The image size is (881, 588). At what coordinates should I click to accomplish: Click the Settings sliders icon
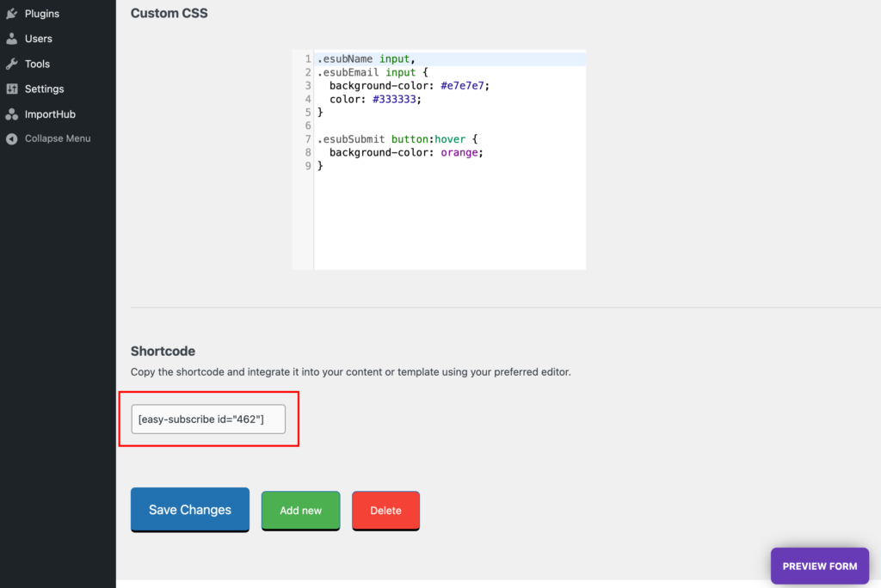[x=12, y=89]
